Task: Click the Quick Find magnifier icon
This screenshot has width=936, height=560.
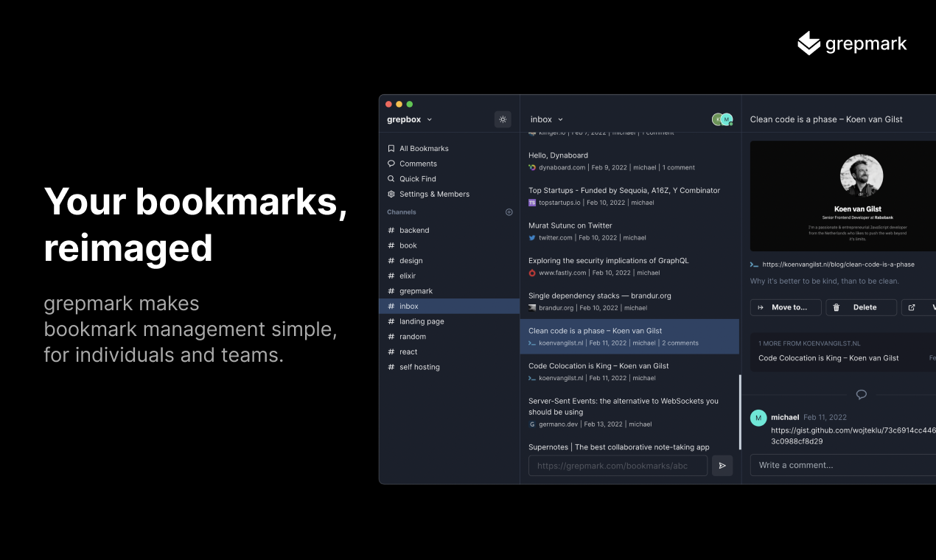Action: [391, 179]
